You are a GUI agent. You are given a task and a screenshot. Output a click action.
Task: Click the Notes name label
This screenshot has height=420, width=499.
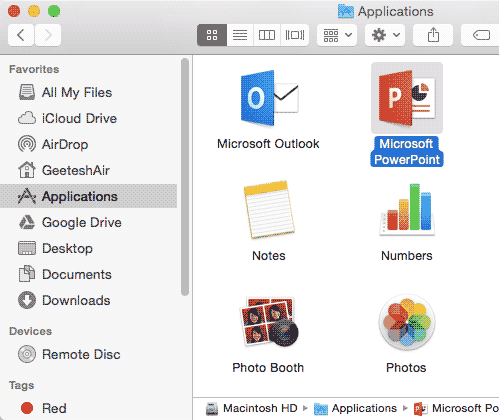click(269, 256)
